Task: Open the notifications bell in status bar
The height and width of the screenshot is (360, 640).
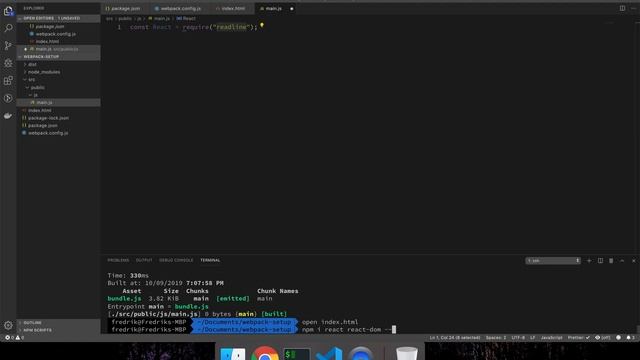Action: pyautogui.click(x=630, y=338)
